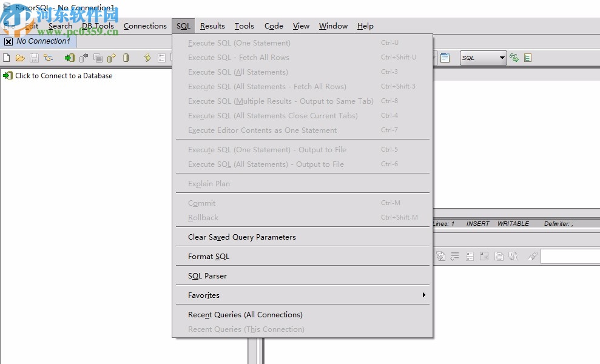Click the add-row lines icon in results toolbar
The image size is (600, 364).
454,256
